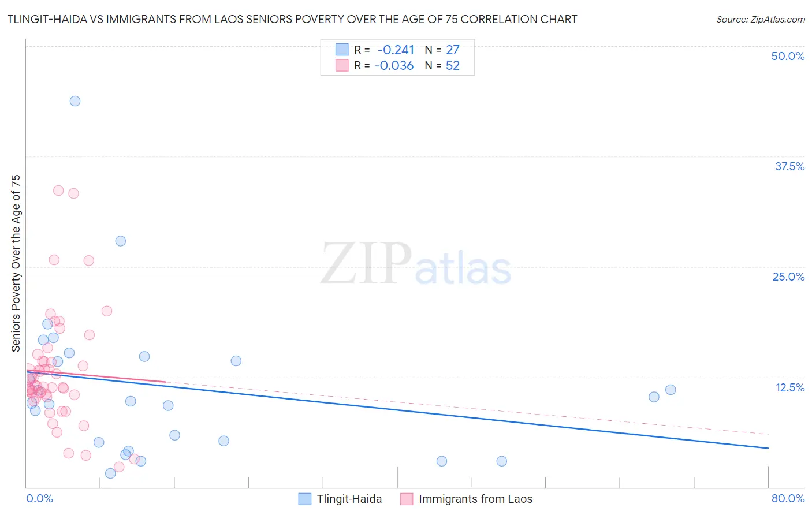Click the Seniors Poverty y-axis title

(16, 263)
